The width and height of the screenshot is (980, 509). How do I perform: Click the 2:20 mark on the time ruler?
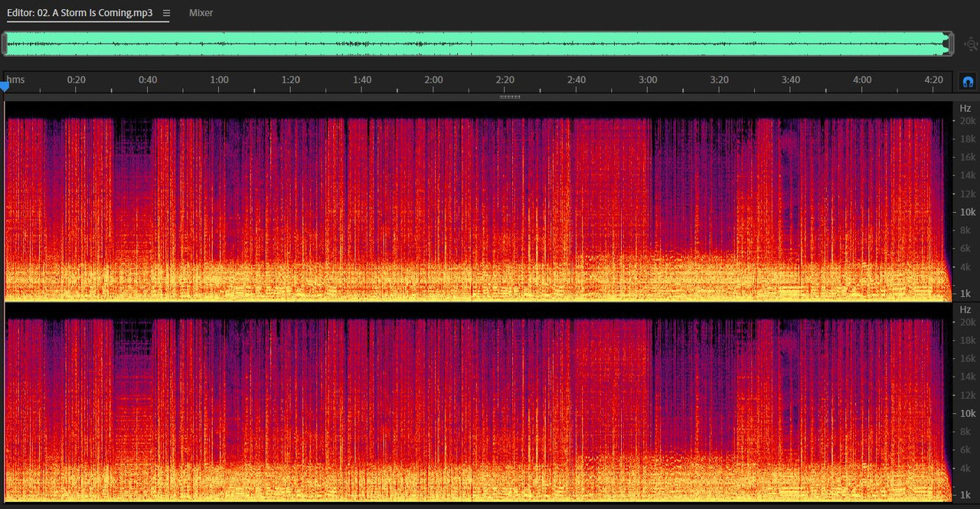click(505, 80)
